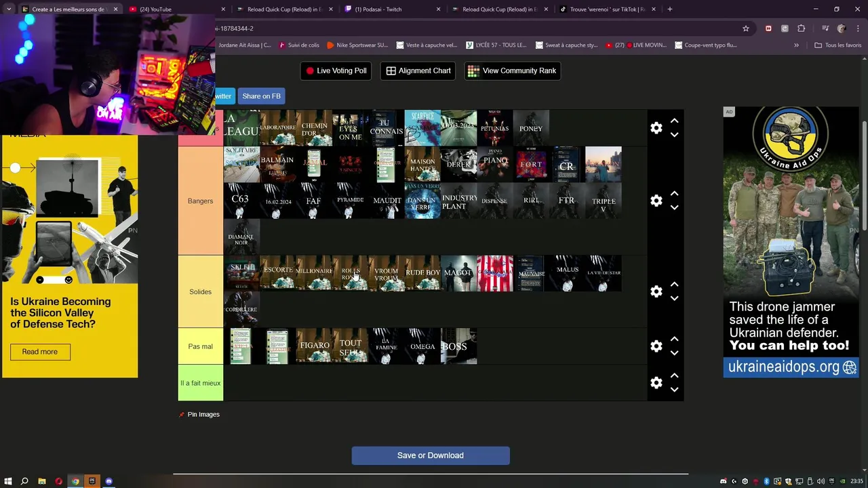Open settings gear for Il a fait mieux tier
The image size is (868, 488).
[656, 383]
